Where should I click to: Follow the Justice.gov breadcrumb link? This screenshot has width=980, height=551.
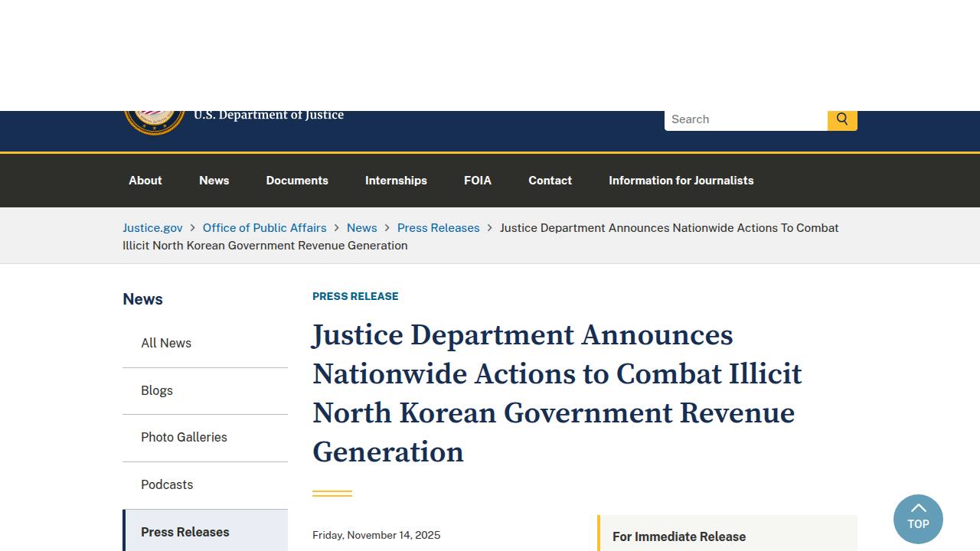[x=152, y=228]
